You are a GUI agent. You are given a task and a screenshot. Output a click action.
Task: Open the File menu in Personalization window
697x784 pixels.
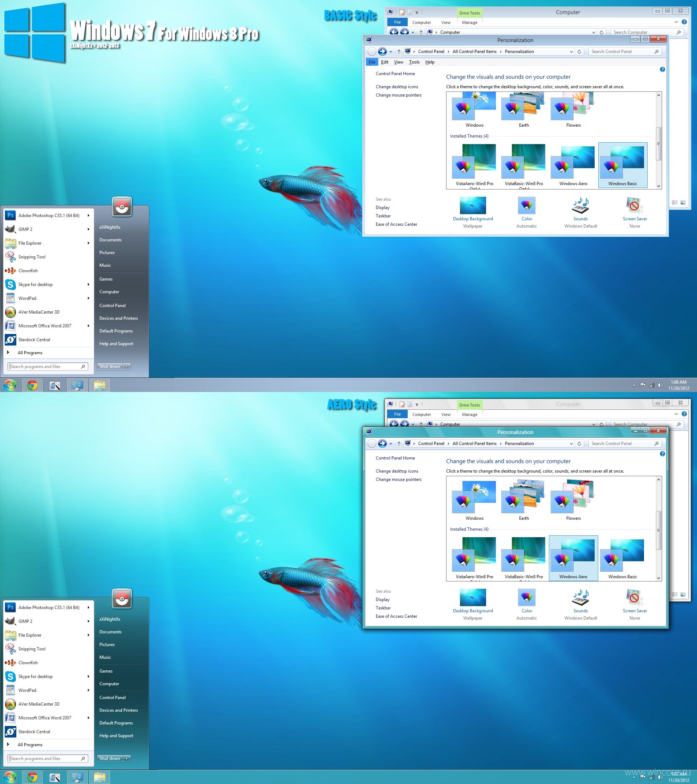pyautogui.click(x=372, y=62)
